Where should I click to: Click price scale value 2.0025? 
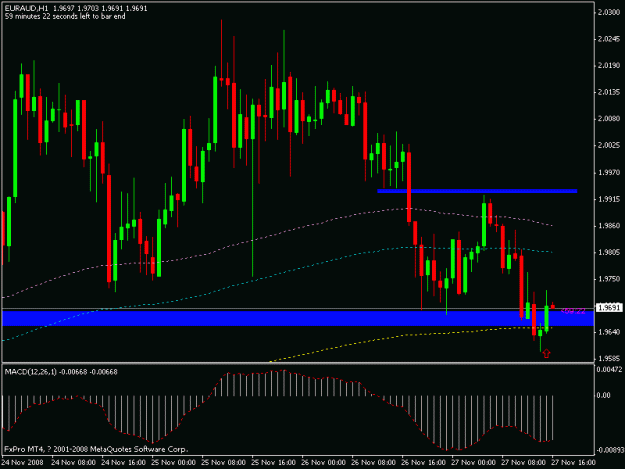[609, 145]
